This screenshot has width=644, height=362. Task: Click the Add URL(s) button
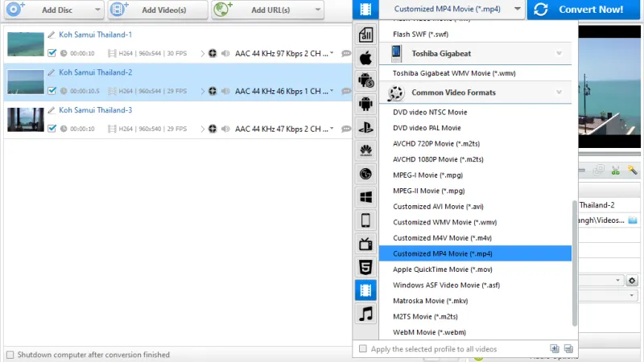pos(268,10)
